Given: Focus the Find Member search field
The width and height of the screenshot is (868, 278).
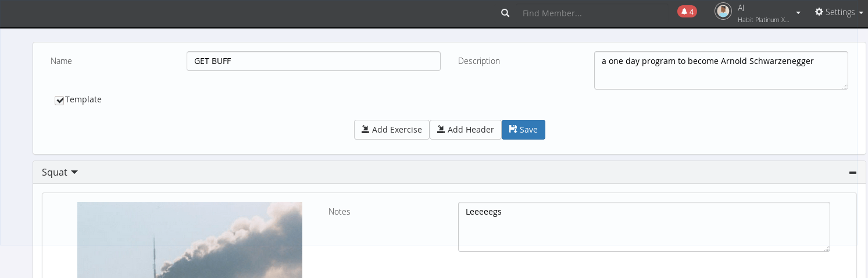Looking at the screenshot, I should click(x=593, y=13).
